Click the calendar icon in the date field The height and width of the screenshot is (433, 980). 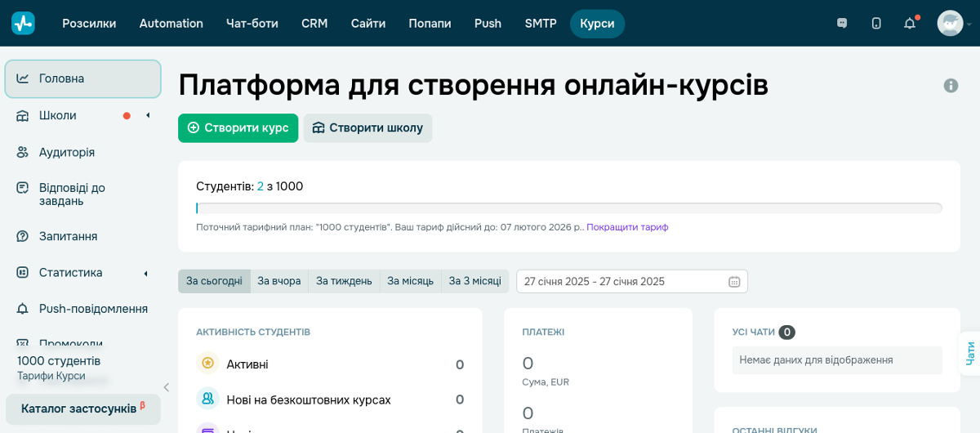click(734, 281)
